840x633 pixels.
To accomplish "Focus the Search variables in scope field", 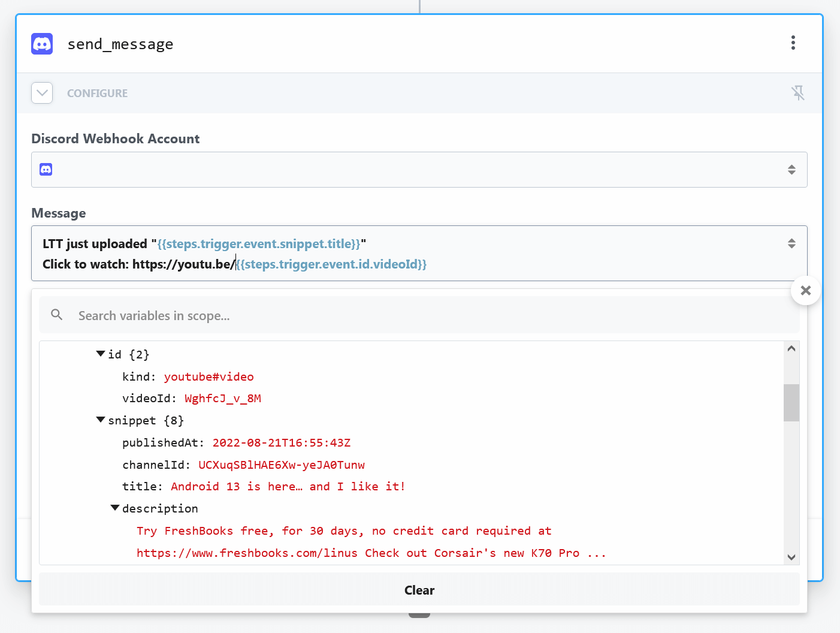I will (419, 316).
